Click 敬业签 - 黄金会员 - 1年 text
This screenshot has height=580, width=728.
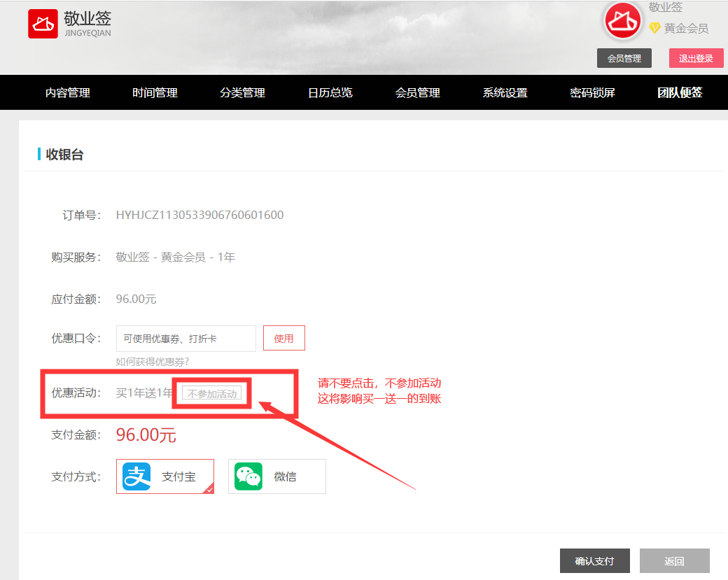click(x=176, y=257)
